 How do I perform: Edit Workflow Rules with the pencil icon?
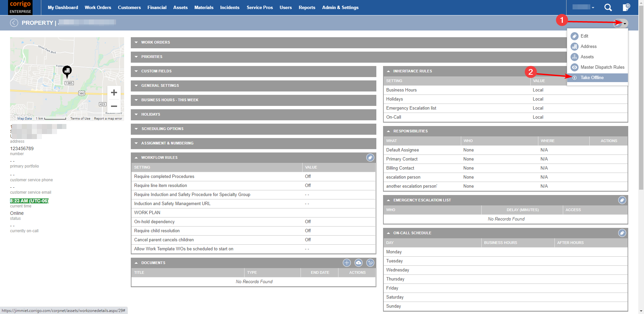coord(370,158)
